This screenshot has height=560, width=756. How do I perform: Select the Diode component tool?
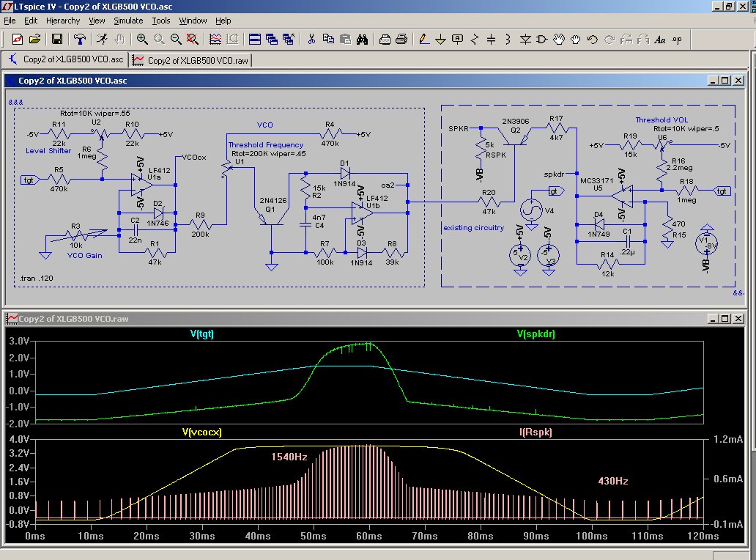click(525, 39)
